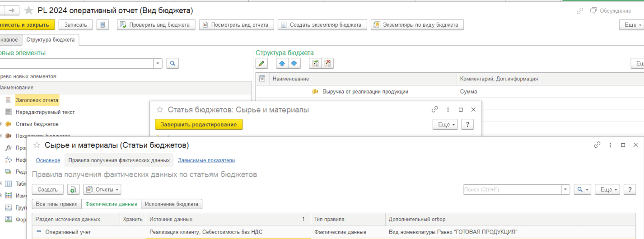Switch filter to Все типы правил
This screenshot has width=644, height=239.
click(x=56, y=204)
